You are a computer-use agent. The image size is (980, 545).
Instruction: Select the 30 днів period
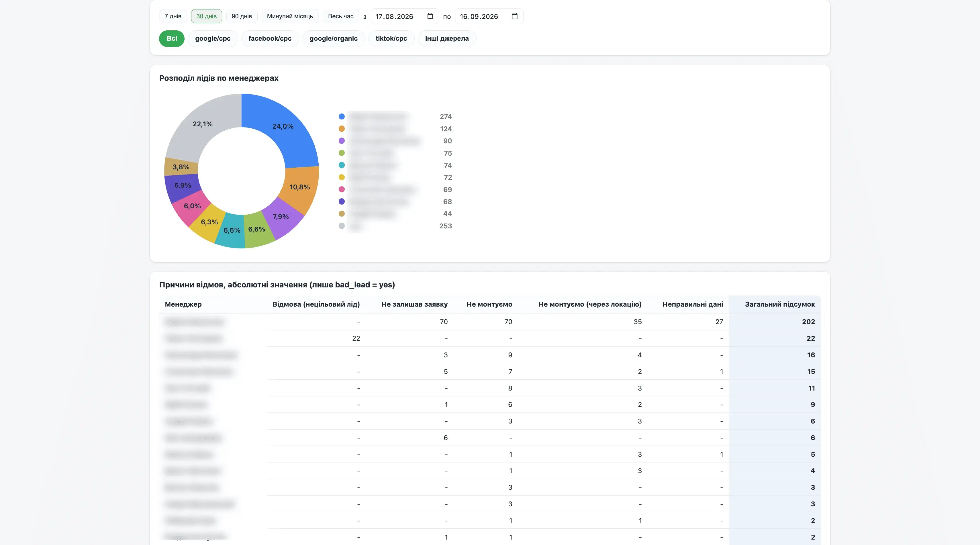coord(206,16)
